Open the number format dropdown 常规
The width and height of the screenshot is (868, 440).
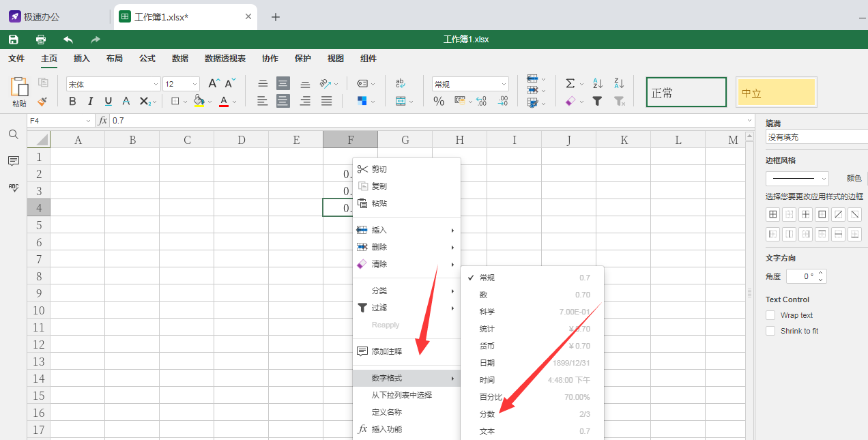[x=470, y=84]
